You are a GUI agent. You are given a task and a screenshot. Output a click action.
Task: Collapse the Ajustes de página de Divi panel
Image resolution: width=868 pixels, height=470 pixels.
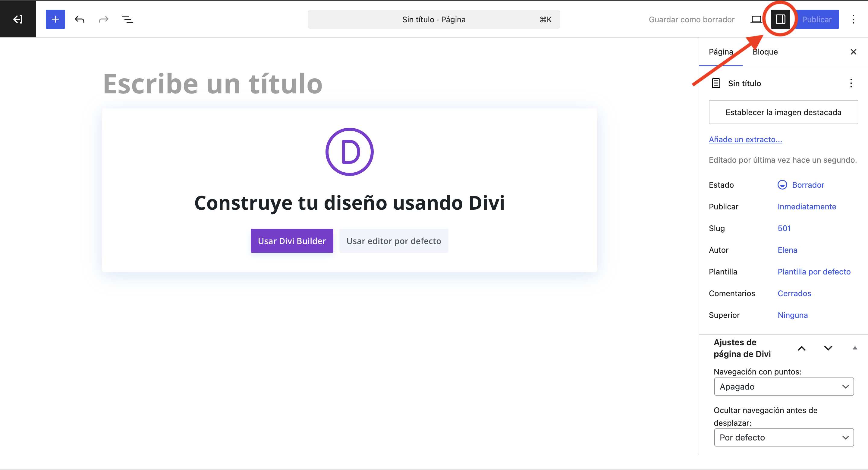(854, 348)
